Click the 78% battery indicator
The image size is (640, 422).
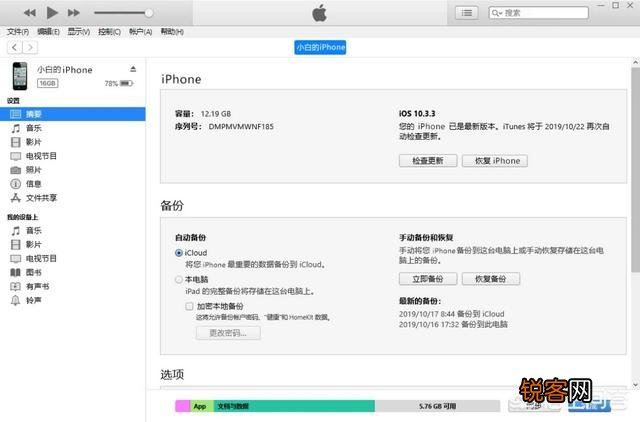click(119, 83)
